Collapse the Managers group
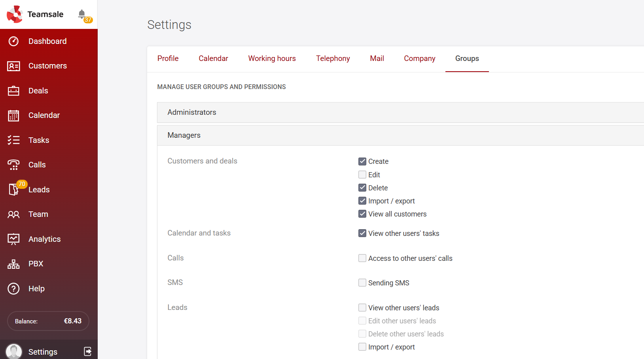The height and width of the screenshot is (359, 644). [184, 135]
